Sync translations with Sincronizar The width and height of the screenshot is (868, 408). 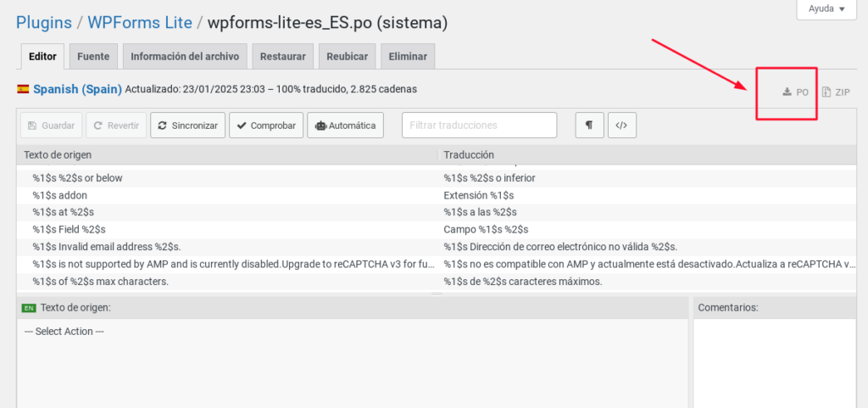(x=187, y=125)
